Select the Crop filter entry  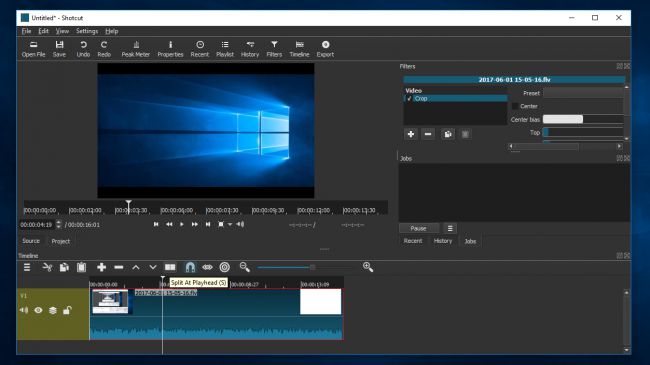point(456,98)
